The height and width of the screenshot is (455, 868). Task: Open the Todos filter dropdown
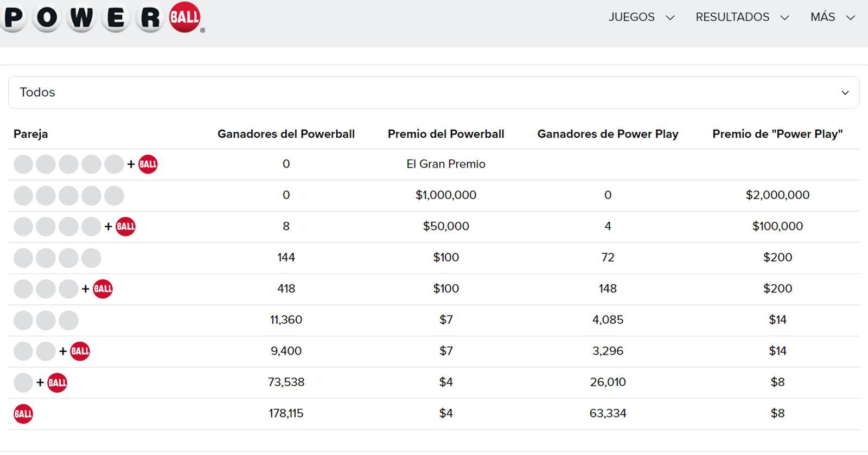434,92
